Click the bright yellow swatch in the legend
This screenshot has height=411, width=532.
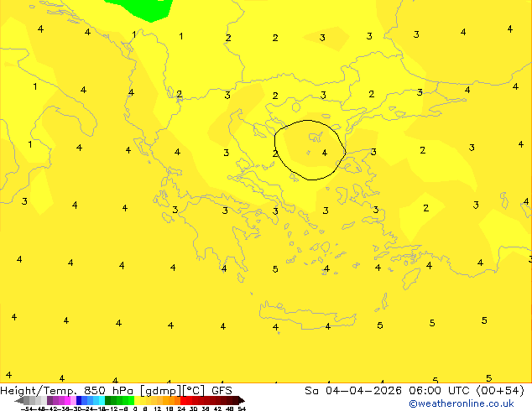137,400
